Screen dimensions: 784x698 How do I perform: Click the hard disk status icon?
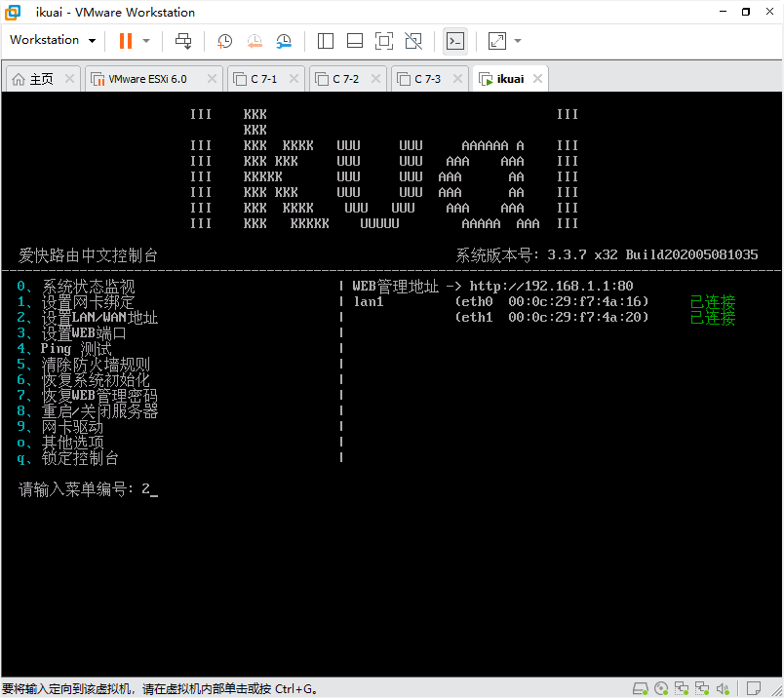point(640,688)
